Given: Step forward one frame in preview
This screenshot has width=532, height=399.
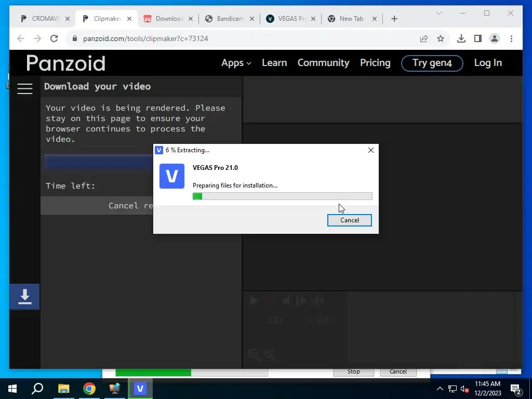Looking at the screenshot, I should click(x=301, y=301).
